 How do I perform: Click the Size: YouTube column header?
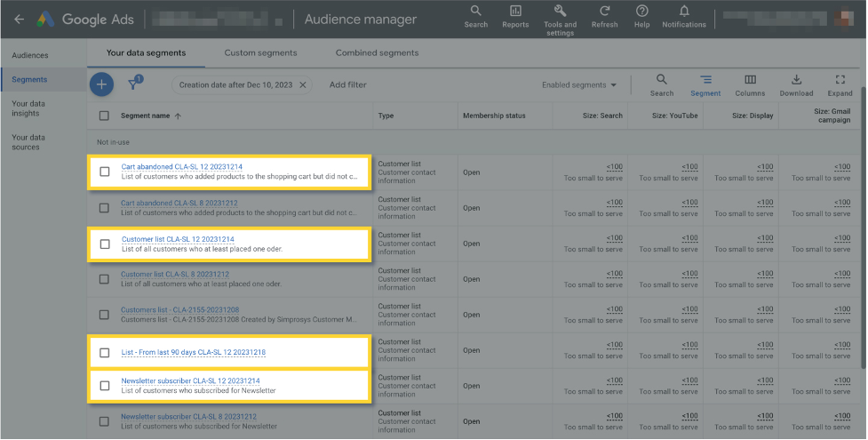pos(675,116)
